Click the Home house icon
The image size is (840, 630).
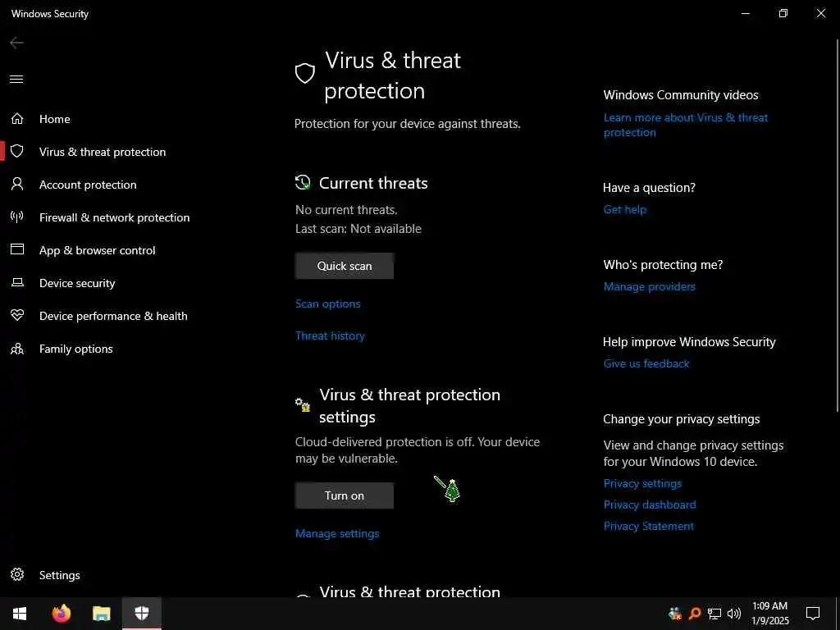click(17, 118)
